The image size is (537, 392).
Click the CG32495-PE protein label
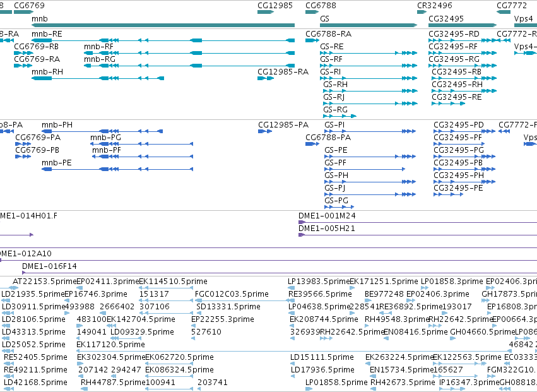[458, 189]
